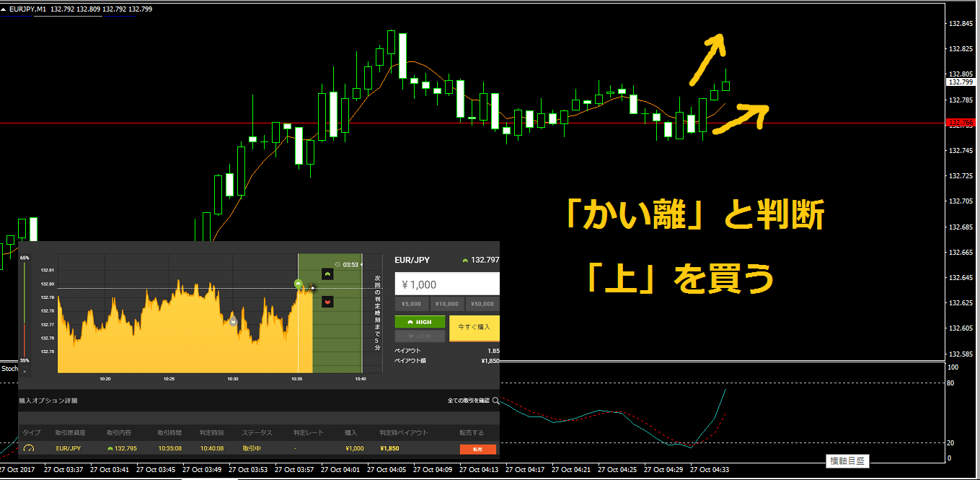Click the 横軸目盛 horizontal axis label
The height and width of the screenshot is (480, 980).
click(847, 460)
